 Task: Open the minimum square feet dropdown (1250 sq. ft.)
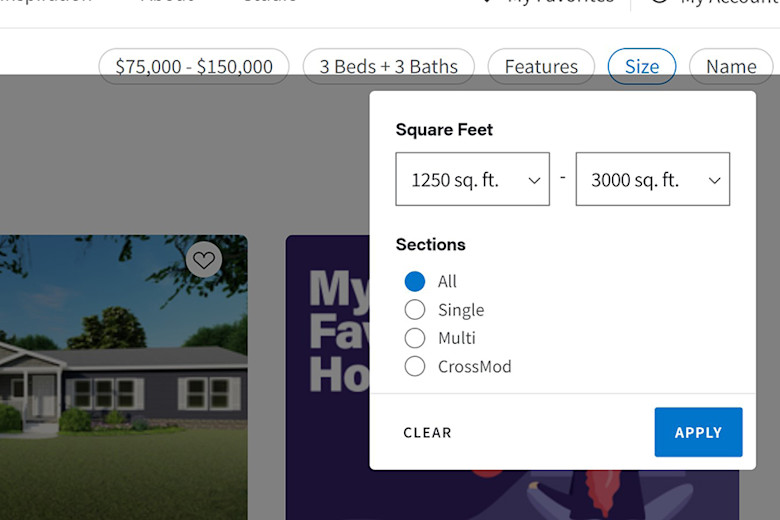point(473,179)
